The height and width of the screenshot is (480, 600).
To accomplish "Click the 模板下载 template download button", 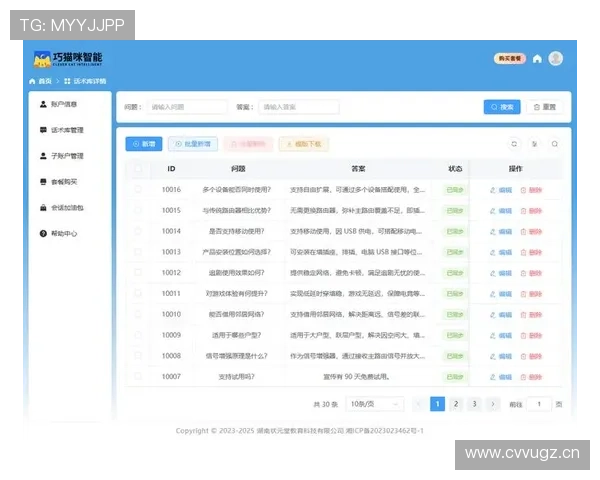I will [304, 144].
